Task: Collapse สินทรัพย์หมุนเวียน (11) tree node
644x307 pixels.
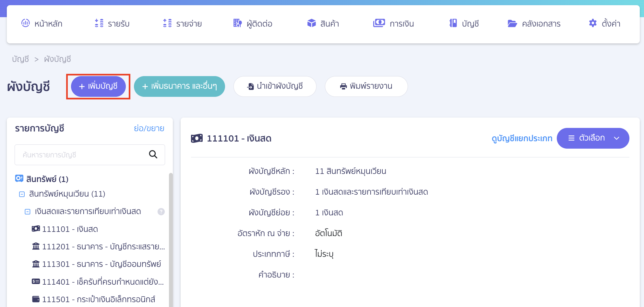Action: coord(22,194)
